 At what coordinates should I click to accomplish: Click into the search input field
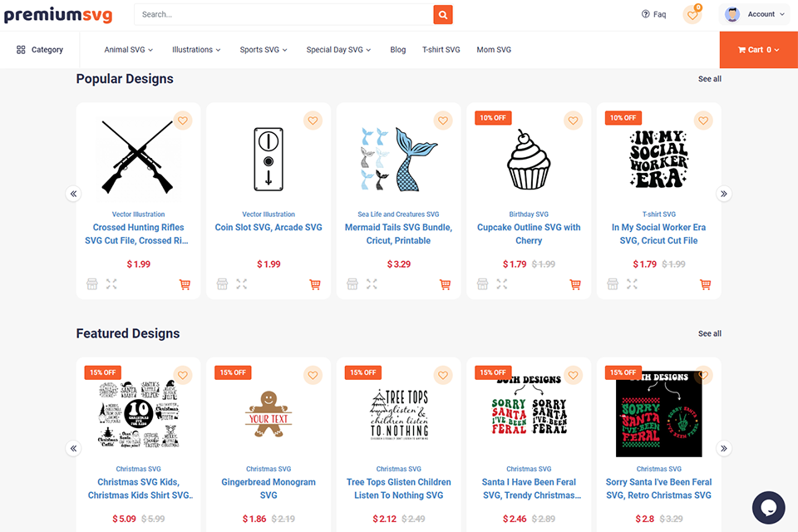[283, 14]
